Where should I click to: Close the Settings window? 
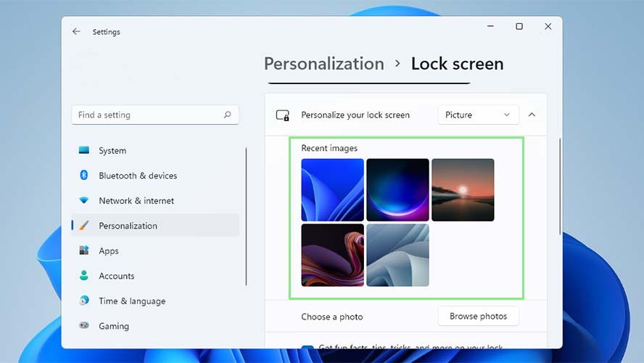click(548, 26)
